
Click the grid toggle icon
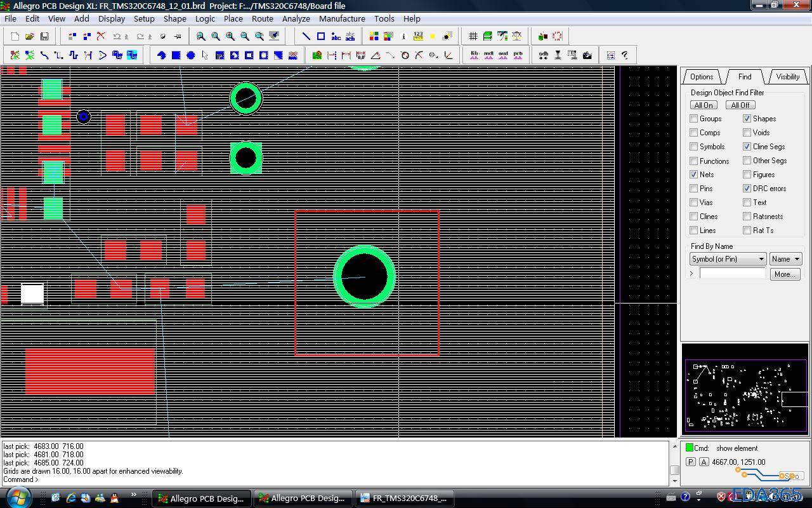(473, 36)
